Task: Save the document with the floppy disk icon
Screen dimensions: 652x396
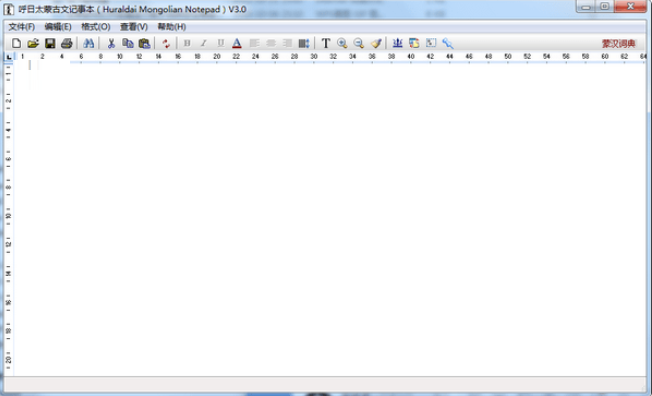Action: pos(50,43)
